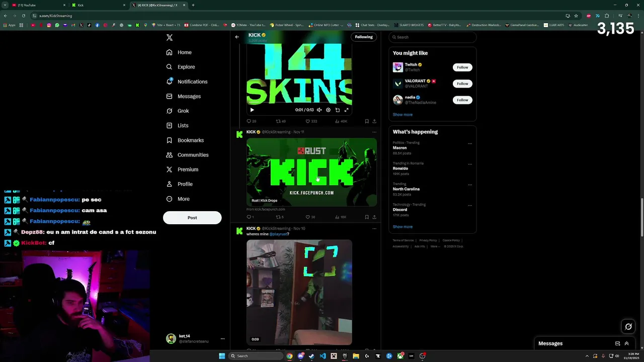Viewport: 644px width, 362px height.
Task: Play the Nov 10 post video
Action: [299, 292]
